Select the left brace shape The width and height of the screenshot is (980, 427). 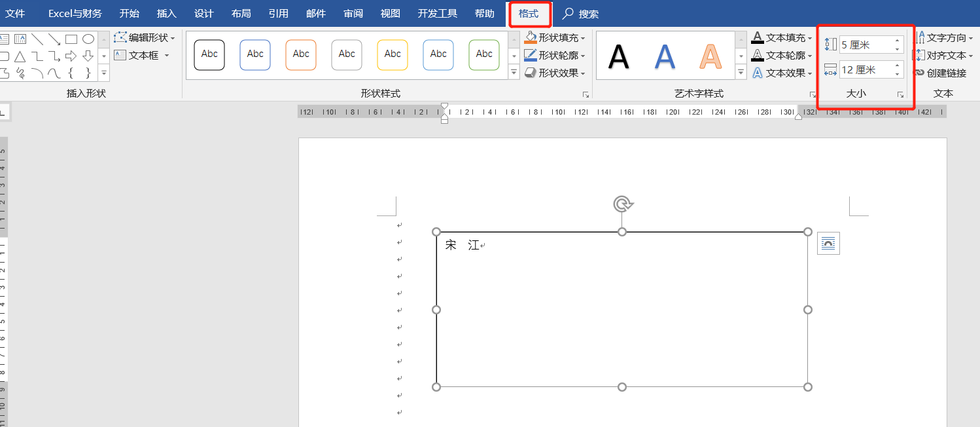coord(71,73)
